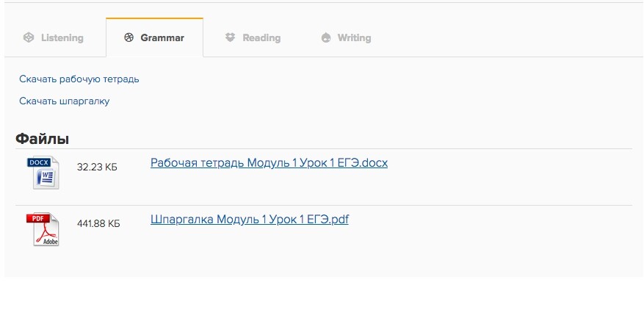Click the "Скачать рабочую тетрадь" link
644x321 pixels.
79,79
